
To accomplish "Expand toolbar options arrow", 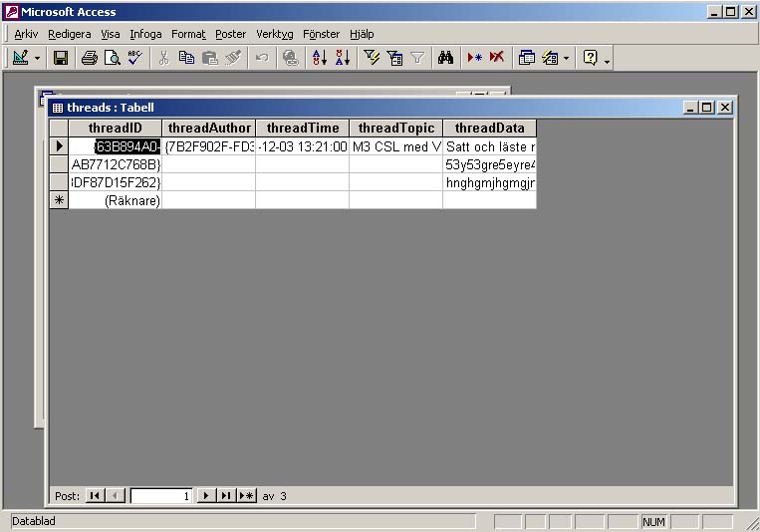I will pos(607,60).
